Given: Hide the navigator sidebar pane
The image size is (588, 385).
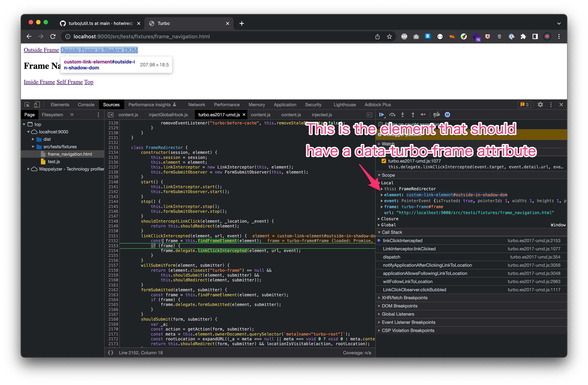Looking at the screenshot, I should pyautogui.click(x=111, y=115).
